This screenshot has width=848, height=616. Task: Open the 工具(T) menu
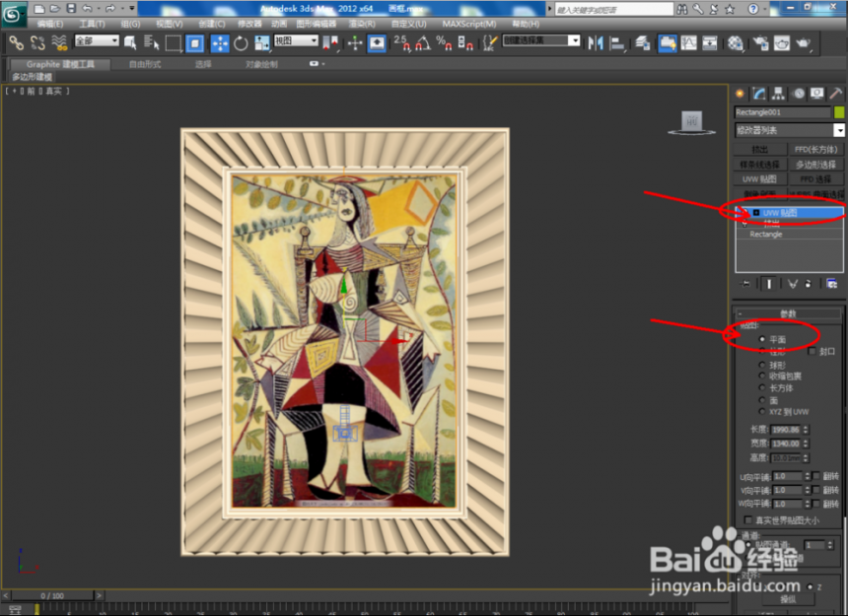(x=93, y=24)
